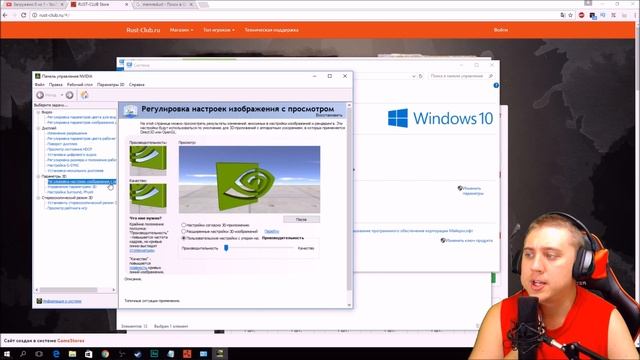Open Просмотр рейтинга игр task
This screenshot has width=640, height=360.
click(x=67, y=208)
